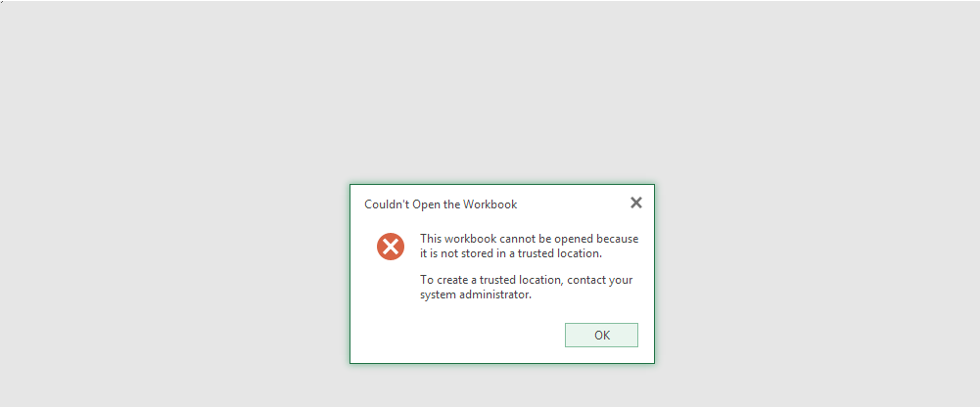Click 'not stored in a trusted location' text

(517, 254)
